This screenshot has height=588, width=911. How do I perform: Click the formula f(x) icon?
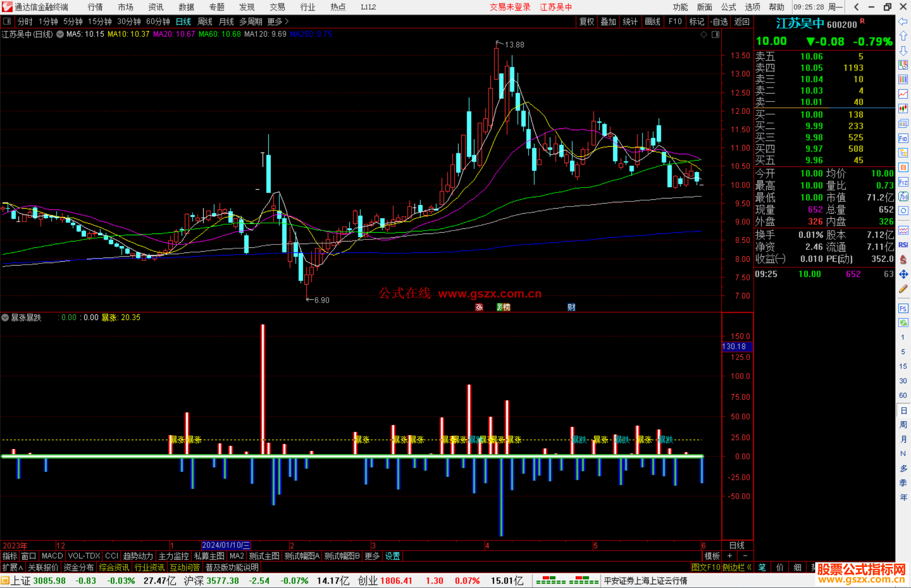903,196
